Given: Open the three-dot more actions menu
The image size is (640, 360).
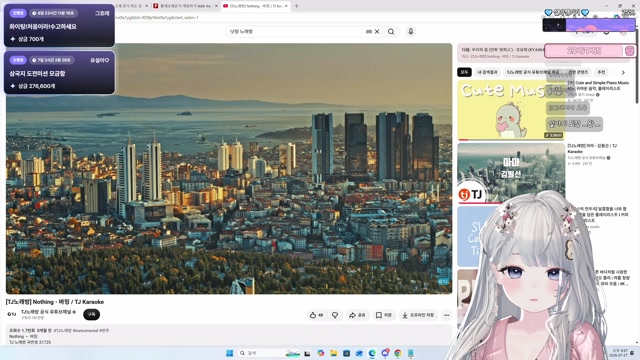Looking at the screenshot, I should (x=447, y=315).
